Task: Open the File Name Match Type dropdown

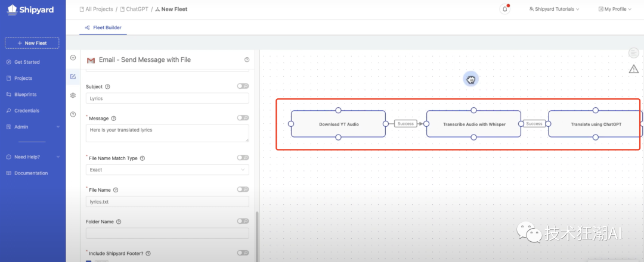Action: point(167,170)
